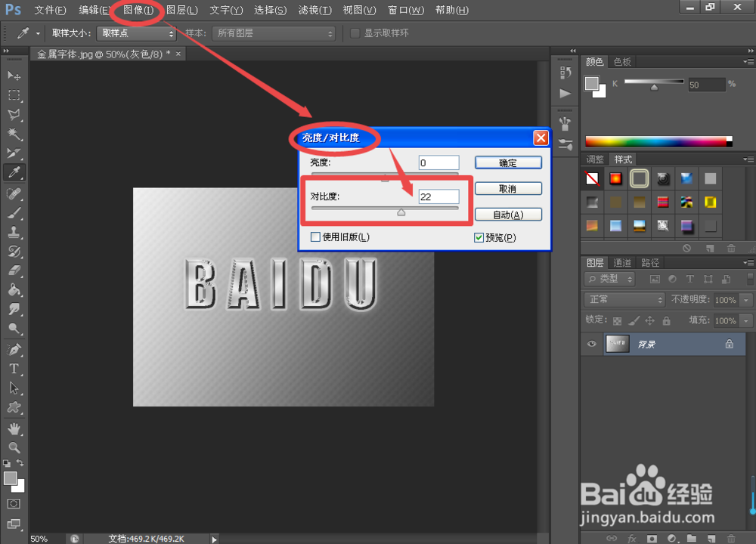
Task: Open the Layers panel options menu
Action: (x=748, y=263)
